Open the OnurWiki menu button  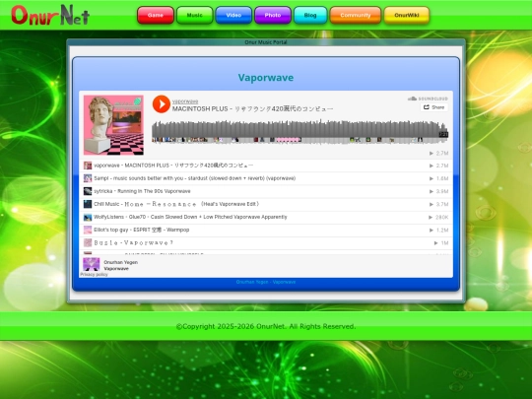(407, 15)
